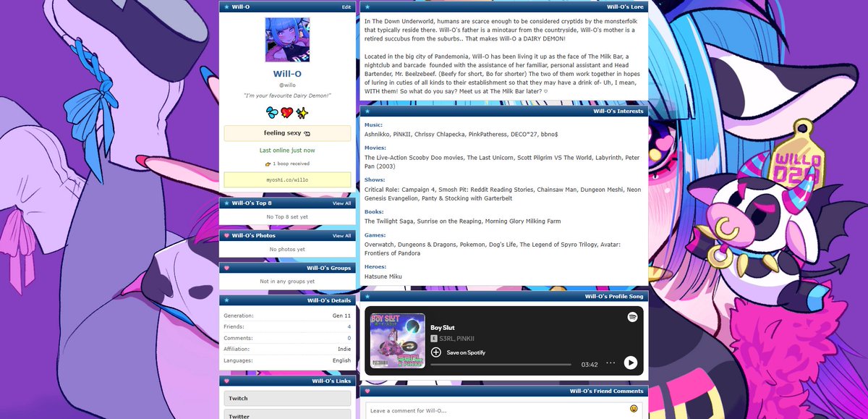The width and height of the screenshot is (868, 419).
Task: Click the blue sweat droplets emoji badge
Action: [271, 112]
